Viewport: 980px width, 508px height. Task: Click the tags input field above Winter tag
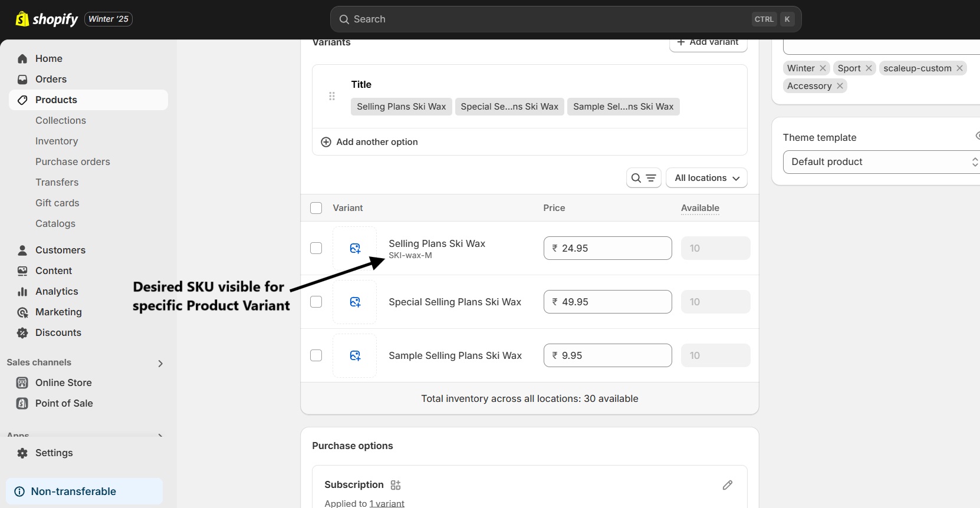(x=882, y=47)
